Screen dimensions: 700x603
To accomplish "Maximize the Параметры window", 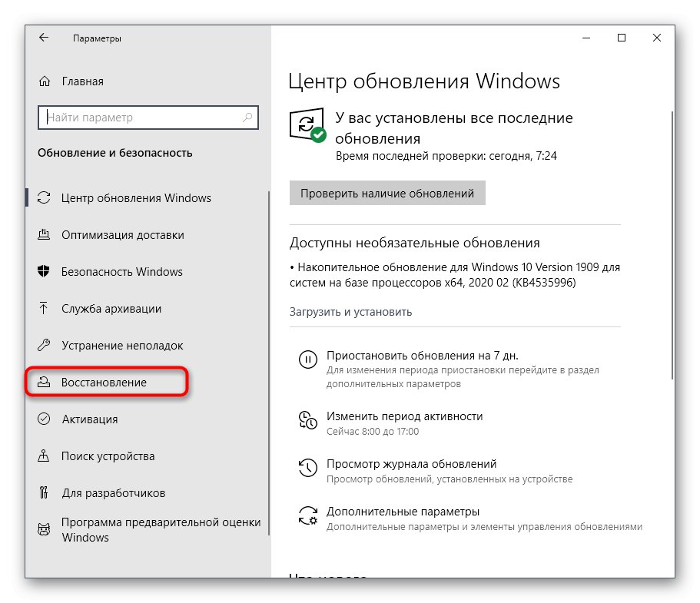I will 622,38.
